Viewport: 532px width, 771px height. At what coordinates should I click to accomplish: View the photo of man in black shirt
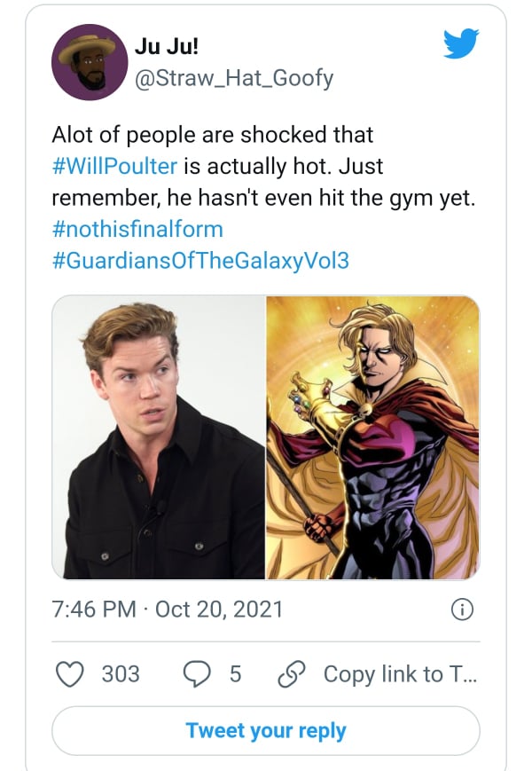coord(159,437)
